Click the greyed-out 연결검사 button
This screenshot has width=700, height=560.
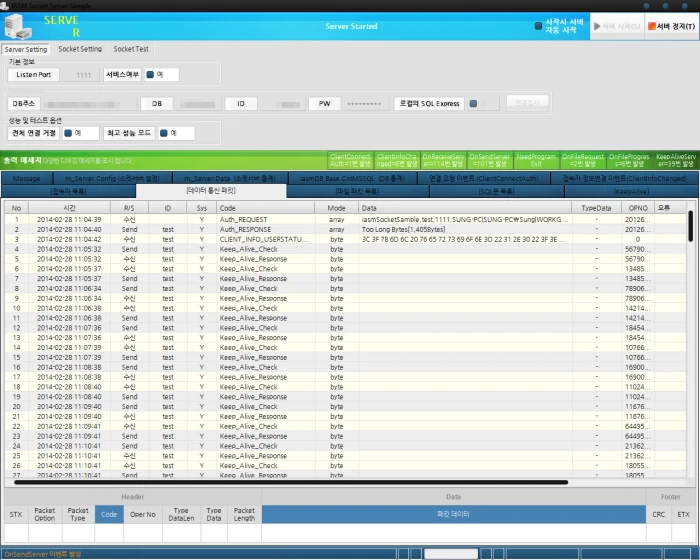click(x=527, y=103)
